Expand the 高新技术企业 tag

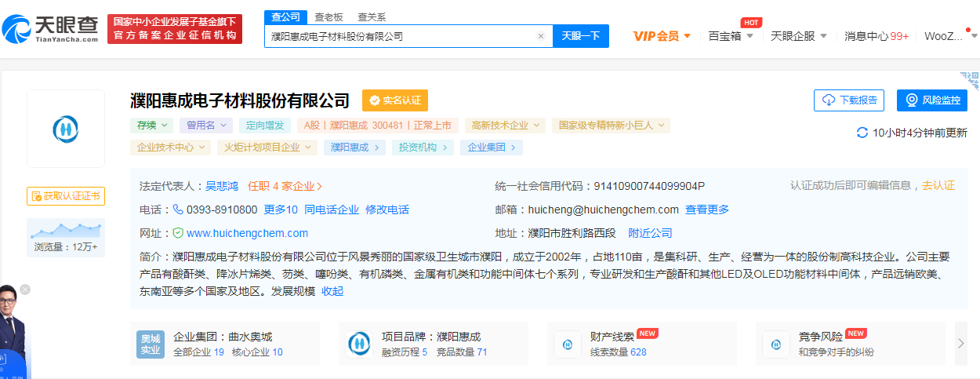point(505,125)
